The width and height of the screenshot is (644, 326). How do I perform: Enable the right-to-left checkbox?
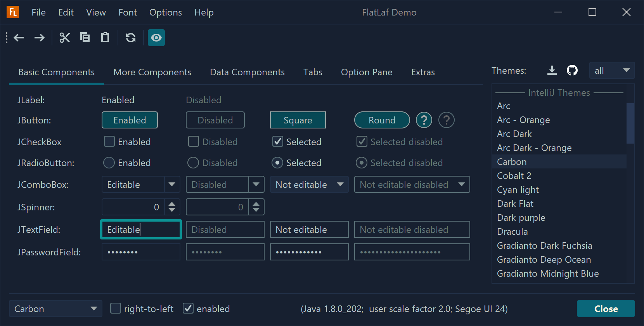click(x=116, y=309)
